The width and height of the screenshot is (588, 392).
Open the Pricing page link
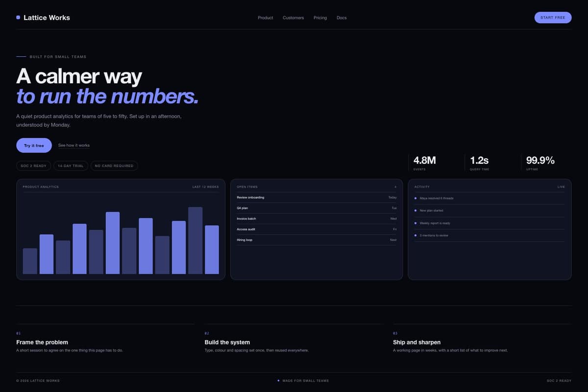tap(320, 18)
